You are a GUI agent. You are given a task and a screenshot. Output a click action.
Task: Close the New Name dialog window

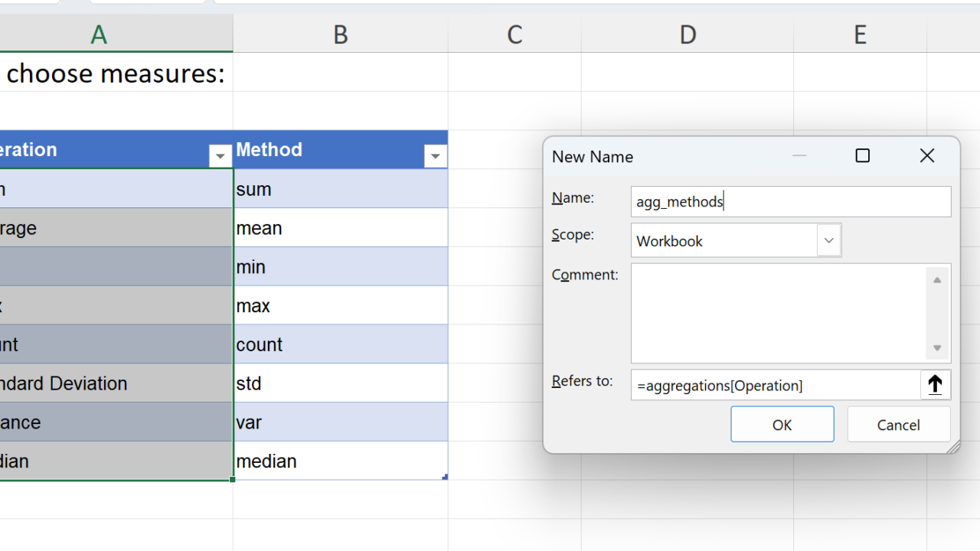[x=926, y=156]
